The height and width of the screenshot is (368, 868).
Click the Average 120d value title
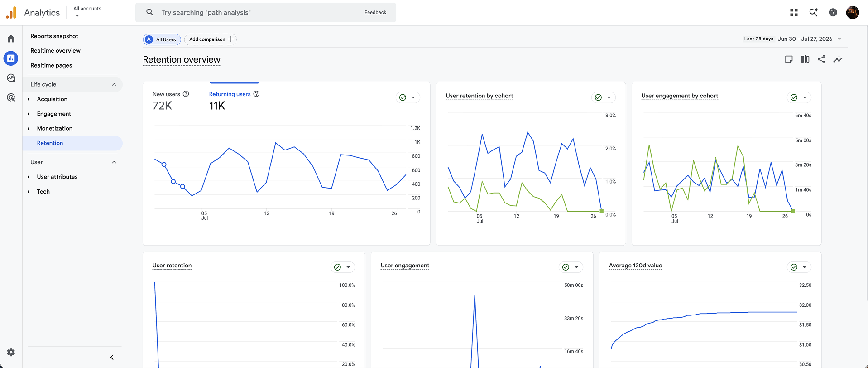click(x=635, y=266)
